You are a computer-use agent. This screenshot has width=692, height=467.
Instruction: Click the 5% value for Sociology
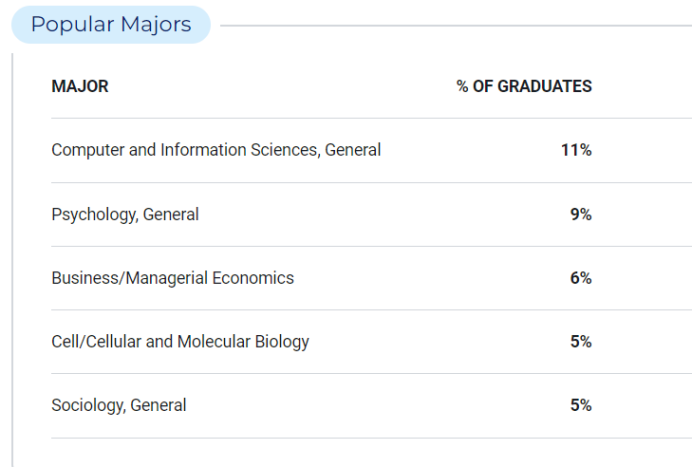coord(581,405)
